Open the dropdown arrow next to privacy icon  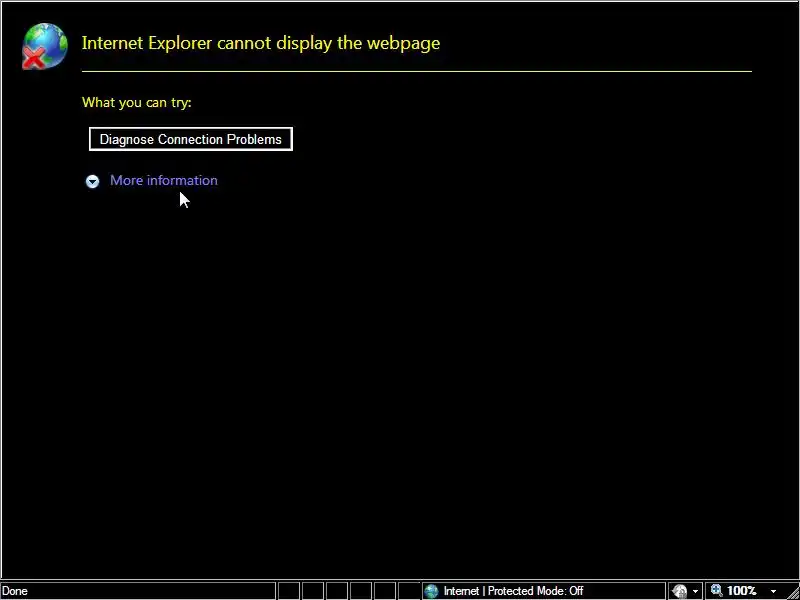click(x=695, y=592)
